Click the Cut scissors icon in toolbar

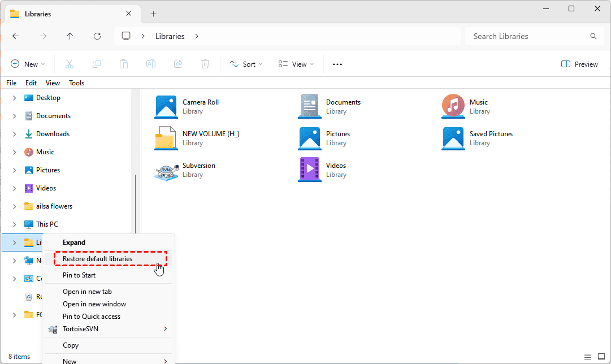pos(70,64)
